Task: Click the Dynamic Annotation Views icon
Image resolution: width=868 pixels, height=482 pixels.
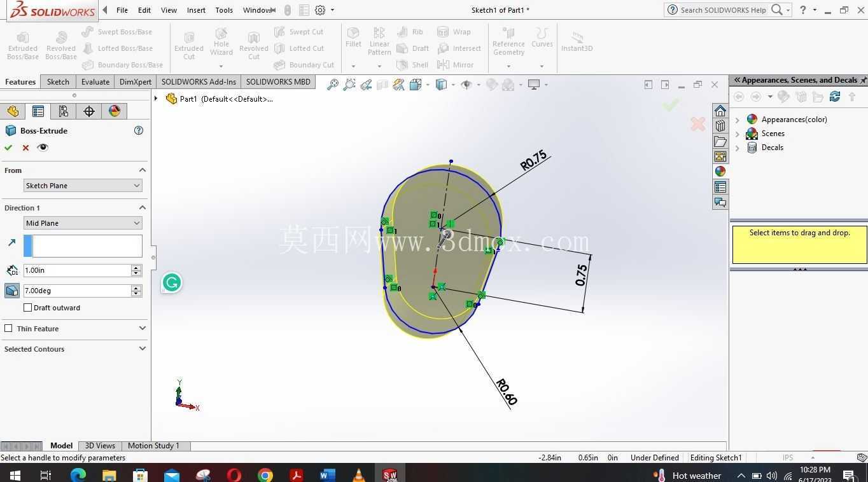Action: pos(399,85)
